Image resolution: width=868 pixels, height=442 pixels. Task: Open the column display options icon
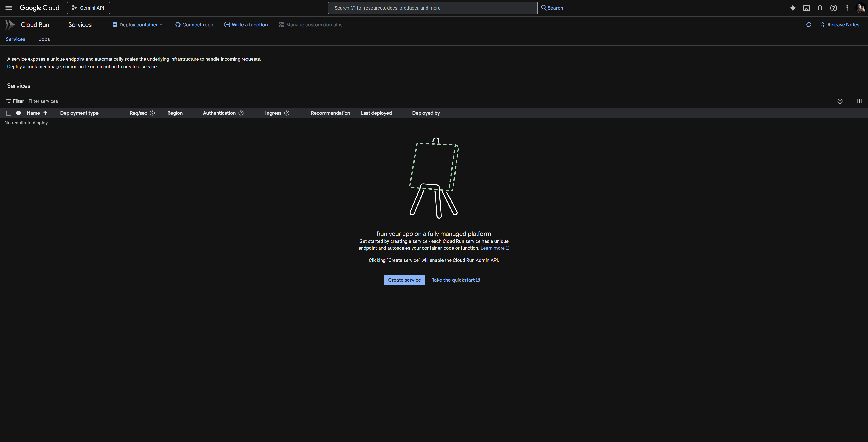coord(860,101)
